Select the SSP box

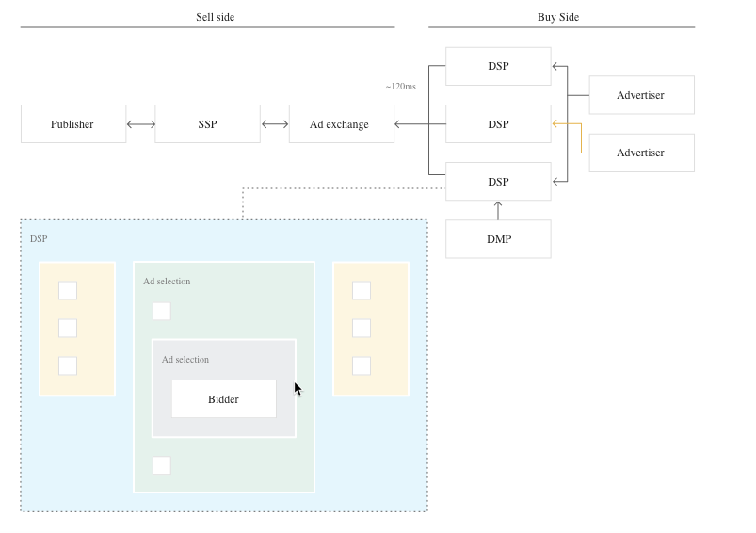207,124
